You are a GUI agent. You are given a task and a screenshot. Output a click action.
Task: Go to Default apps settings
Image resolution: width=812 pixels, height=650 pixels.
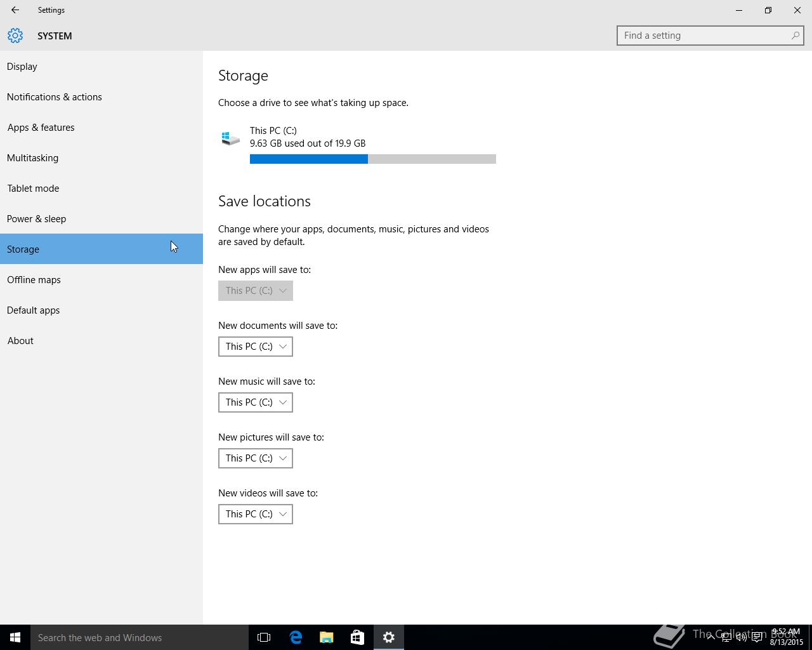(x=101, y=310)
